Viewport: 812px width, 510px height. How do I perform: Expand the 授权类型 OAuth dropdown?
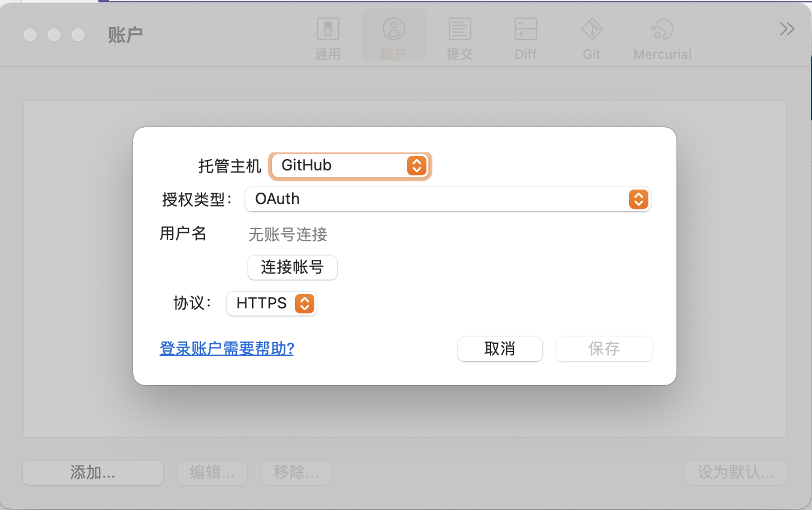pos(447,199)
